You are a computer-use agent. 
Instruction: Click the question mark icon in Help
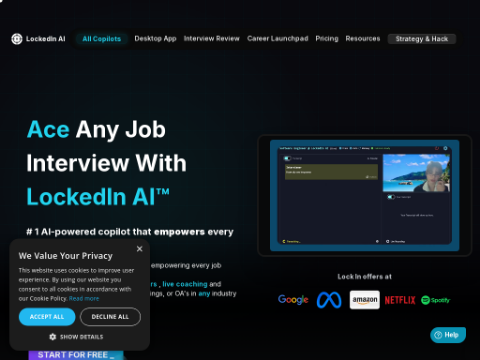tap(438, 335)
